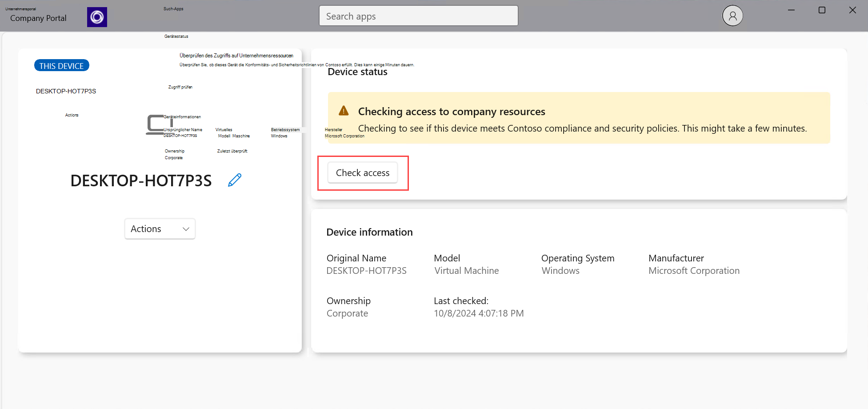Maximize the Company Portal window

pos(822,10)
